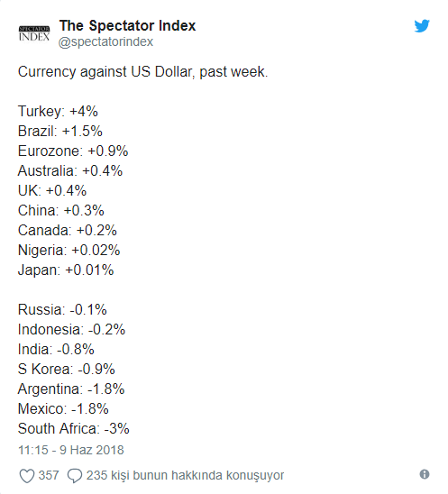The height and width of the screenshot is (494, 448).
Task: Open The Spectator Index profile name
Action: click(x=128, y=25)
